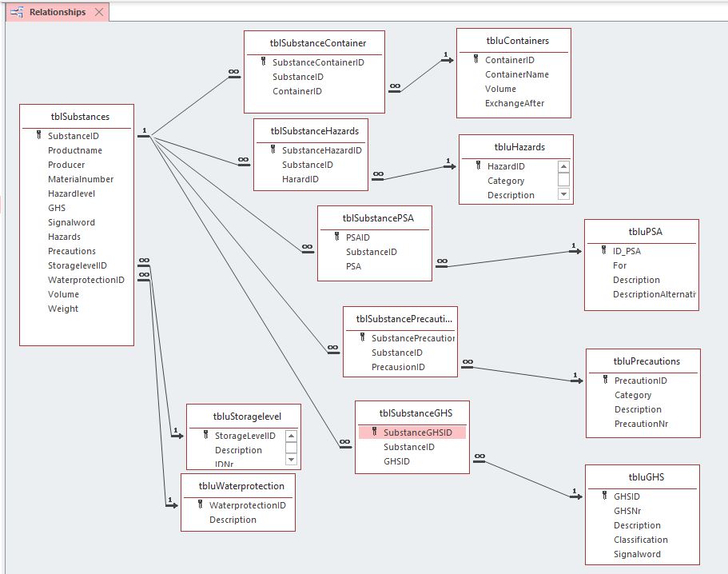The height and width of the screenshot is (574, 728).
Task: Select tbluPrecautions table title
Action: (x=646, y=361)
